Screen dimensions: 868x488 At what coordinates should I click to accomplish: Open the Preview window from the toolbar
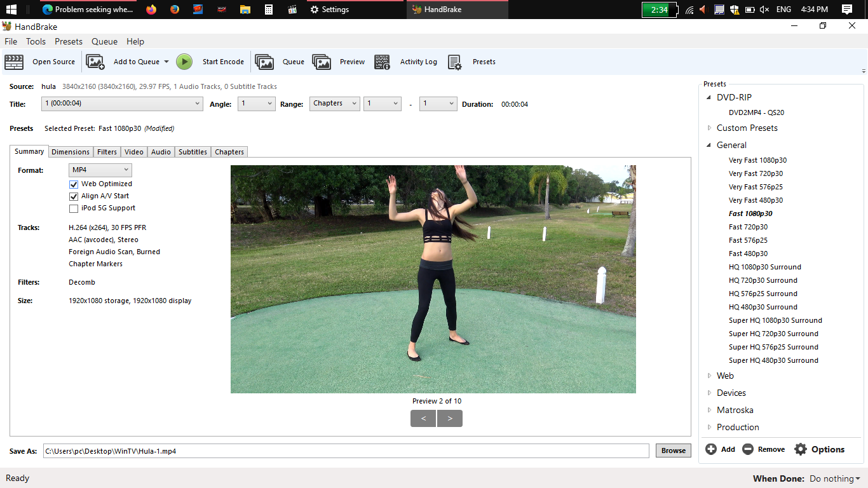[338, 62]
